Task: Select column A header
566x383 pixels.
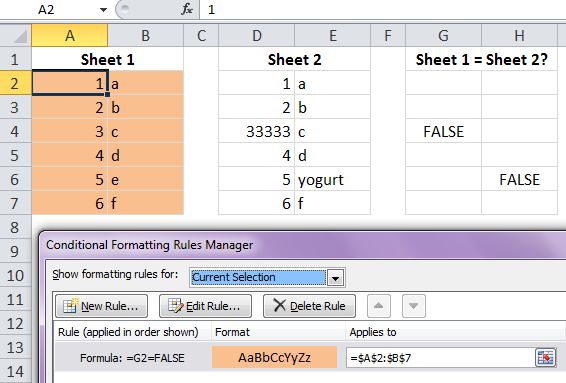Action: tap(70, 35)
